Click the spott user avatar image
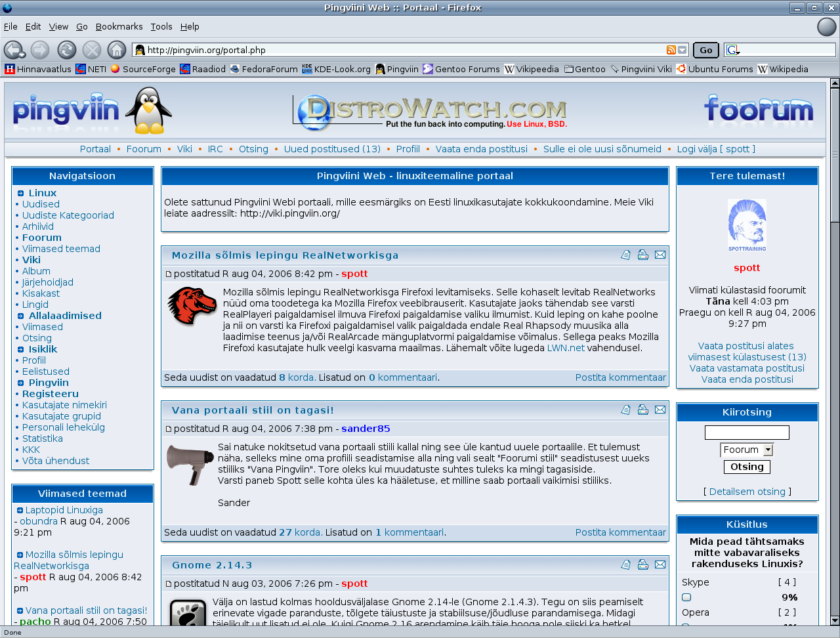Screen dimensions: 840x638 [x=747, y=225]
